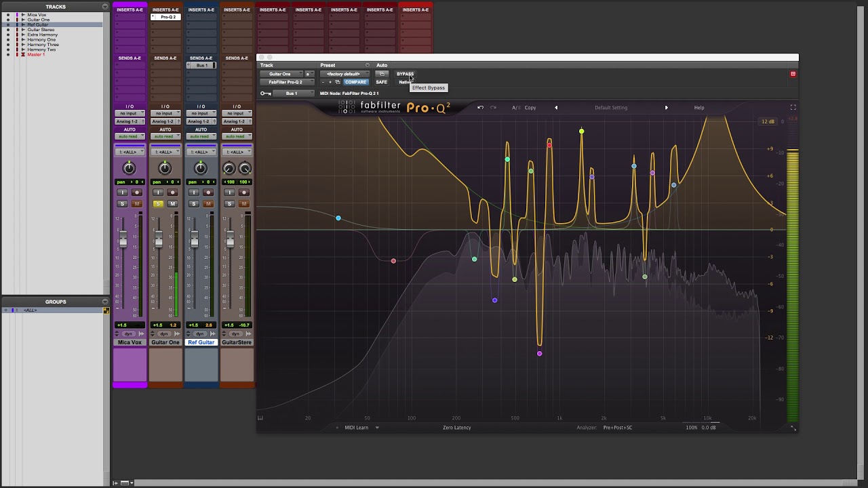Select the magenta EQ node at the deepest cut

pos(540,353)
